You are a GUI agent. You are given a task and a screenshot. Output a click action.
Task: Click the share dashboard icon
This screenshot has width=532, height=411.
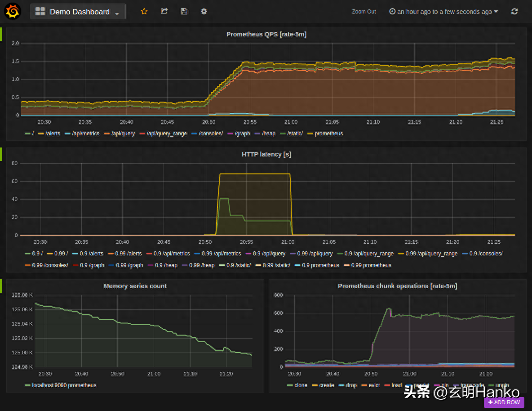(x=164, y=11)
